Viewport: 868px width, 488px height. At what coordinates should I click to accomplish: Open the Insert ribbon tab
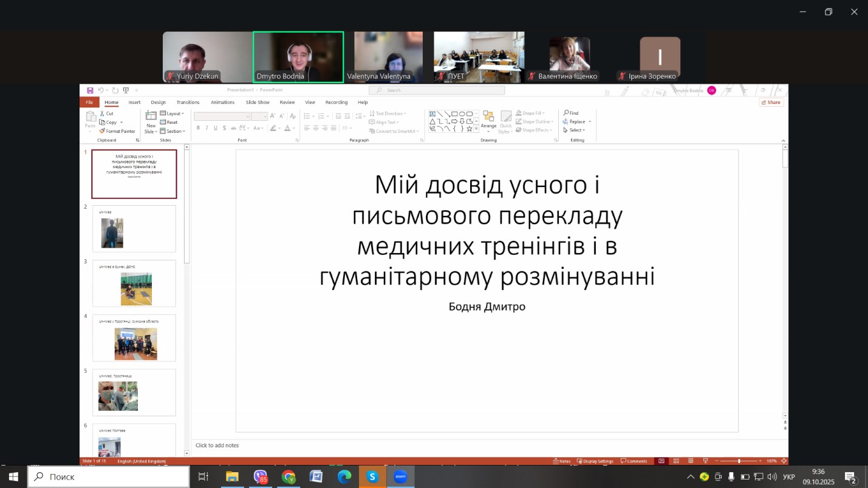coord(134,103)
